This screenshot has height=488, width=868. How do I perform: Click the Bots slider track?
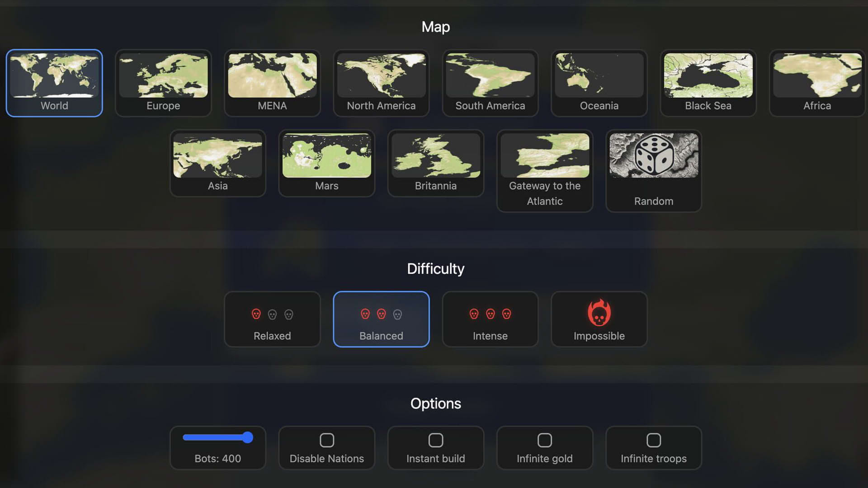coord(217,437)
